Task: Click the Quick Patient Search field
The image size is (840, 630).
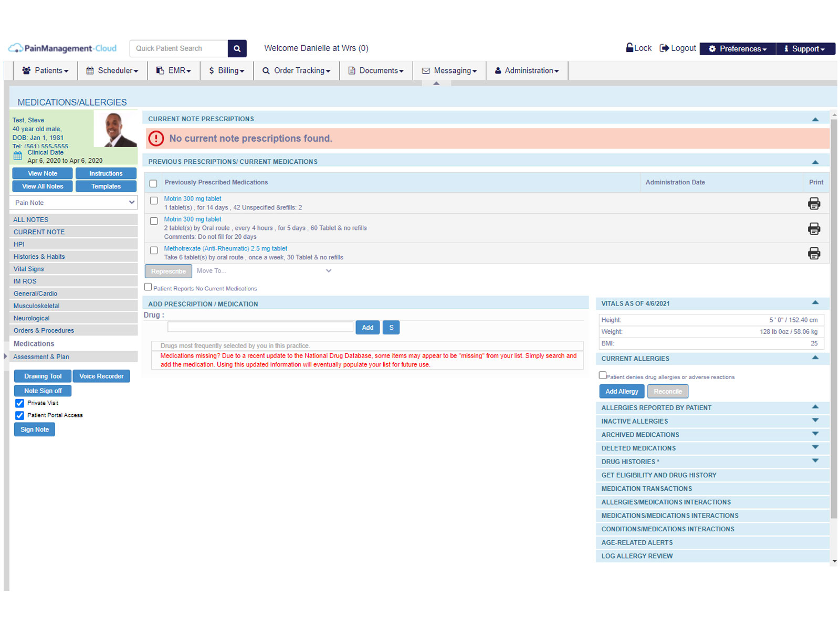Action: [x=179, y=48]
